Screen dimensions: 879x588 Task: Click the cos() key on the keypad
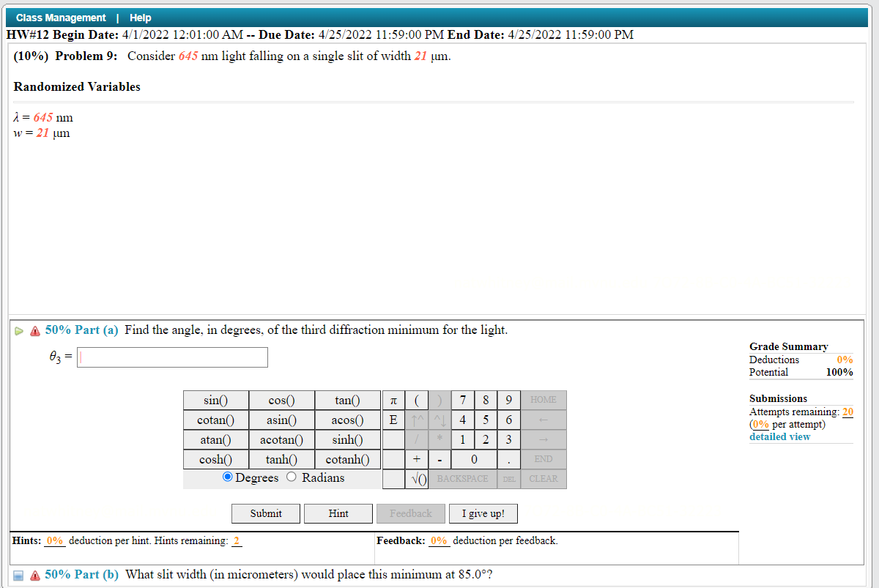[281, 400]
